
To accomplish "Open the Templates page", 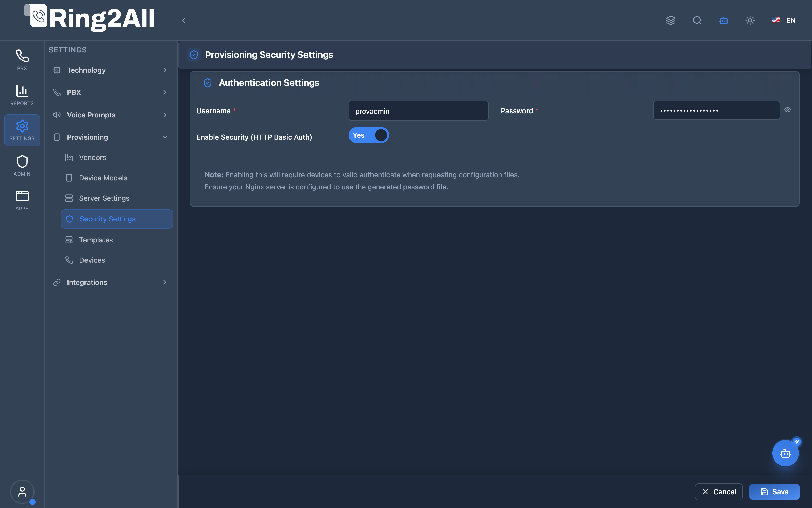I will 116,240.
